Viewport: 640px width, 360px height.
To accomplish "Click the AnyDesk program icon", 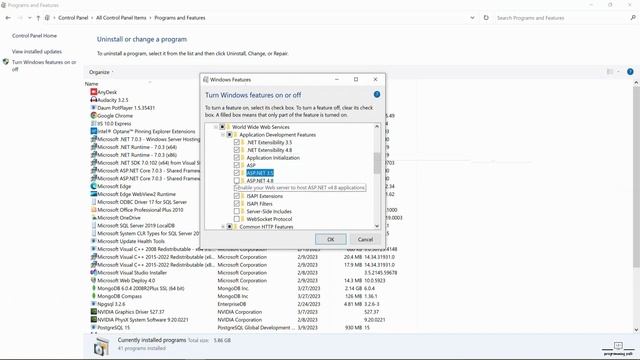I will [93, 92].
